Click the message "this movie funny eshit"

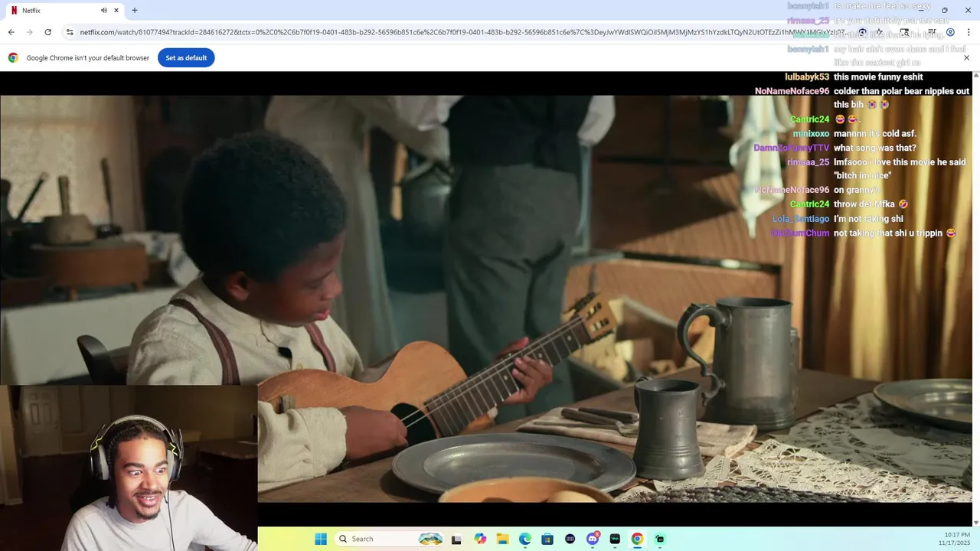point(878,77)
